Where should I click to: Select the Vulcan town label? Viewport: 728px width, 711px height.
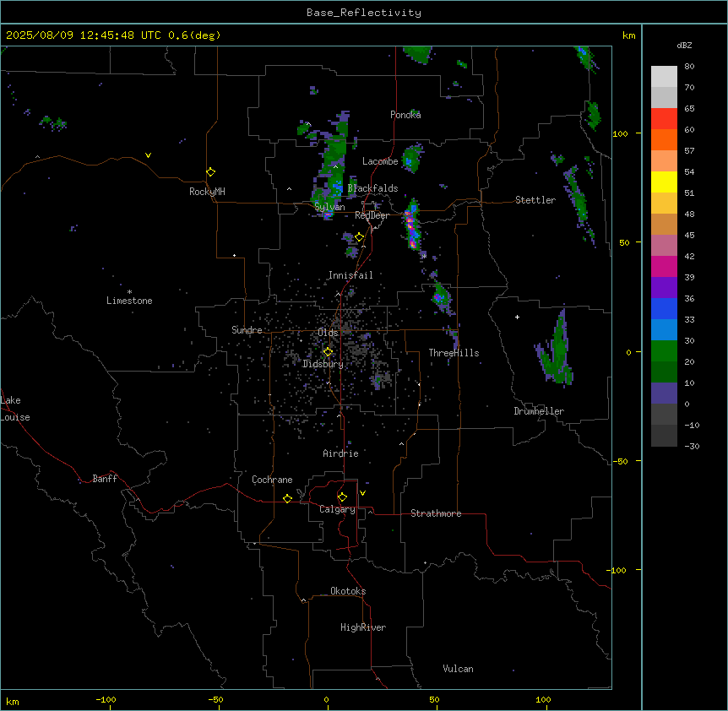coord(459,669)
